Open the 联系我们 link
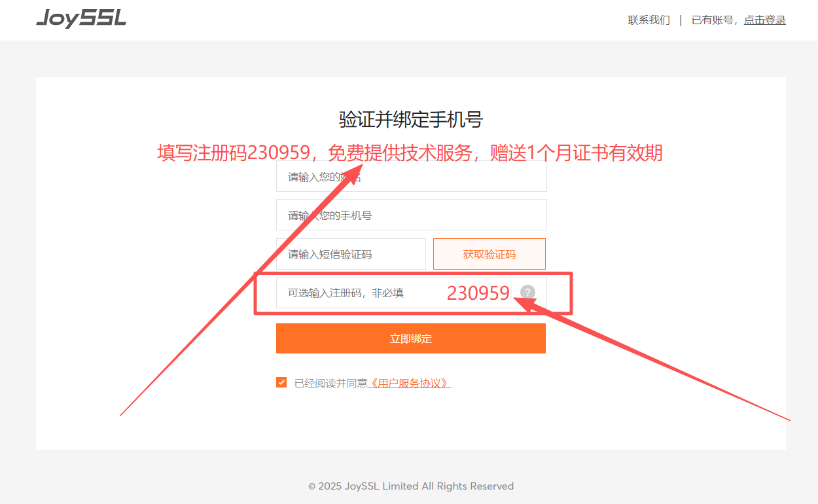 point(649,20)
